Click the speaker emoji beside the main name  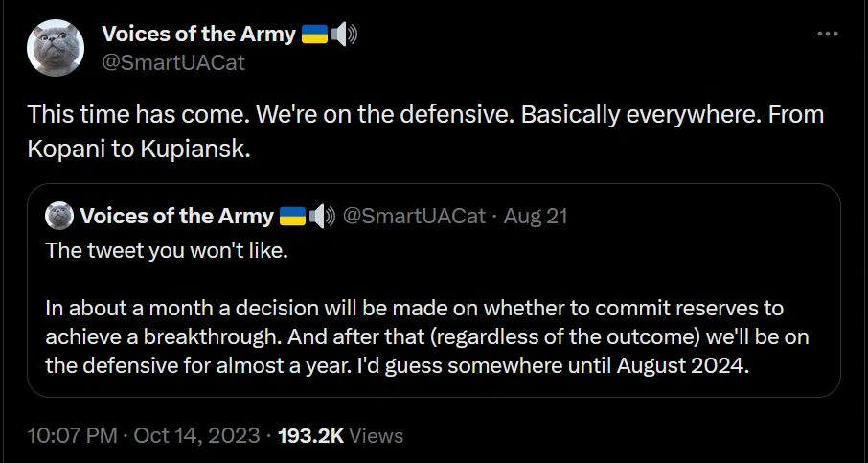(343, 35)
